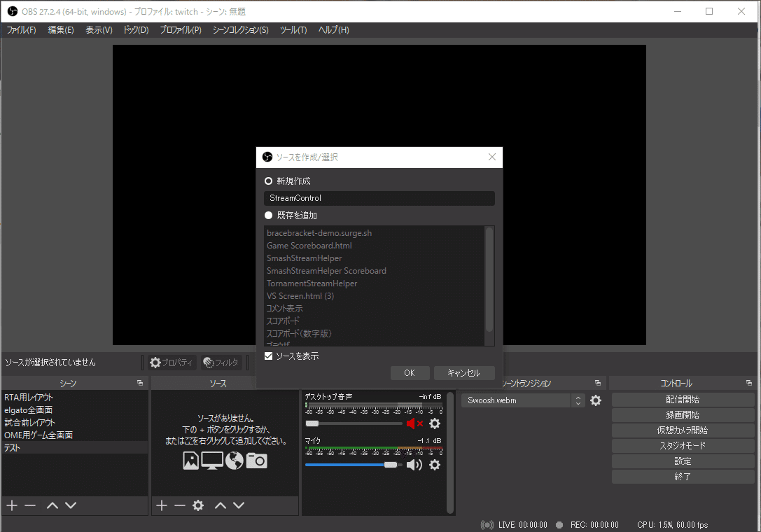This screenshot has height=532, width=761.
Task: Select 既存を追加 radio button
Action: coord(268,215)
